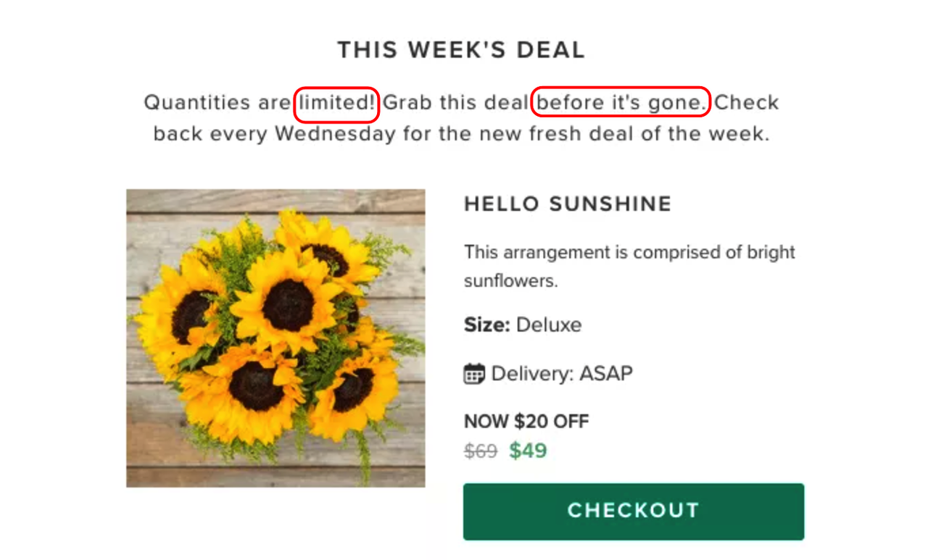Click the word Check at the line's end
The width and height of the screenshot is (928, 560).
(747, 103)
